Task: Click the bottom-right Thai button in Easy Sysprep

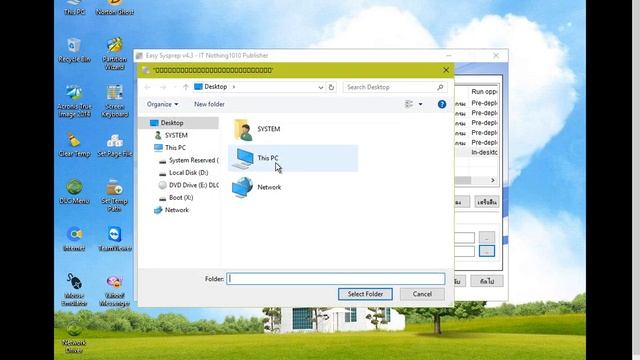Action: (x=487, y=281)
